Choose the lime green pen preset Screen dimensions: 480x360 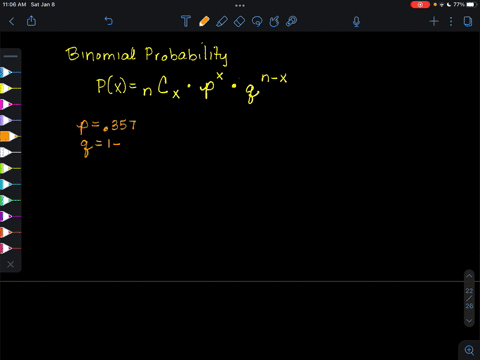pos(10,168)
